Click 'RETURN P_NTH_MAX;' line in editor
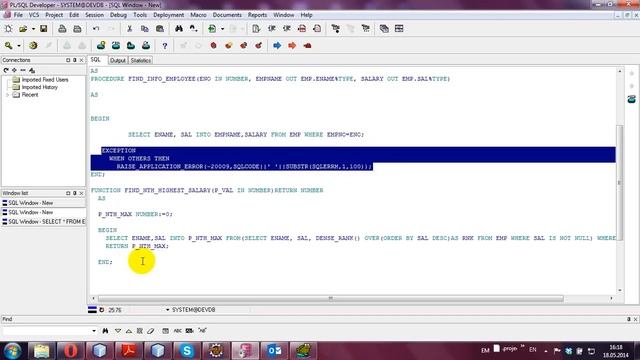Screen dimensions: 640x360 [x=137, y=246]
